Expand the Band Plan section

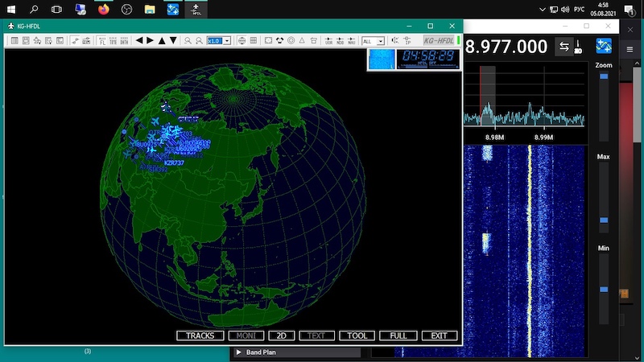[239, 352]
